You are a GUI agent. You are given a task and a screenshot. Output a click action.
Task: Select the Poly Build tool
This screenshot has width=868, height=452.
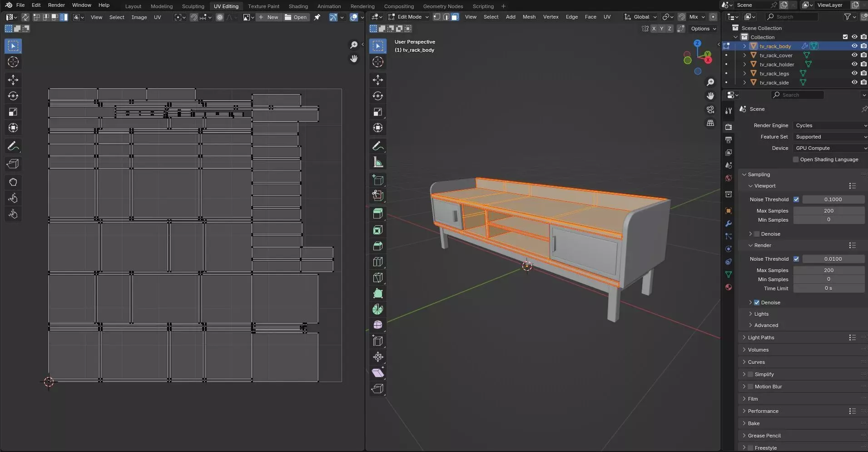(378, 293)
